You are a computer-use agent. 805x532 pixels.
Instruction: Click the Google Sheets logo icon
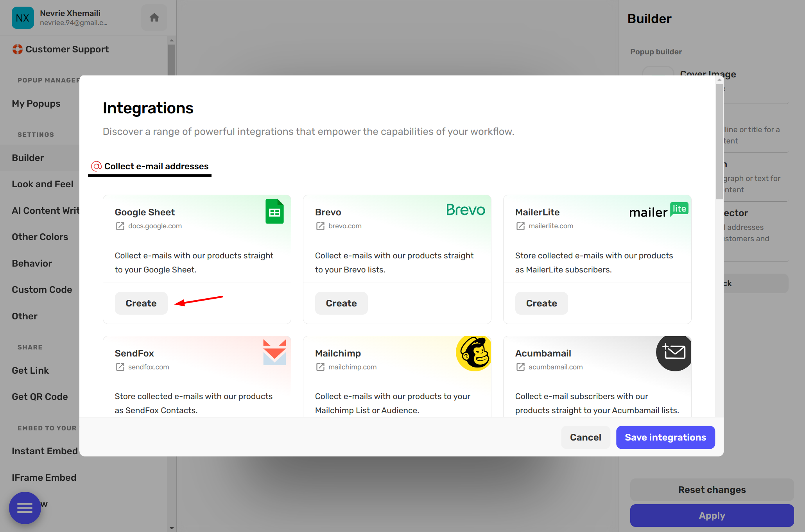[x=274, y=211]
